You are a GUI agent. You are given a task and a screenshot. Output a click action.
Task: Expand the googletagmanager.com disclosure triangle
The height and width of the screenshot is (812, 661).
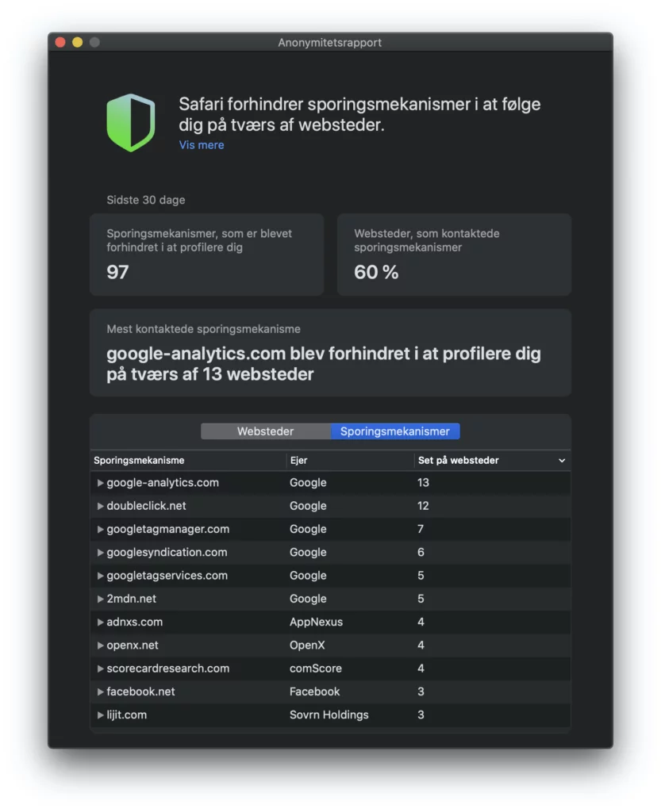100,529
